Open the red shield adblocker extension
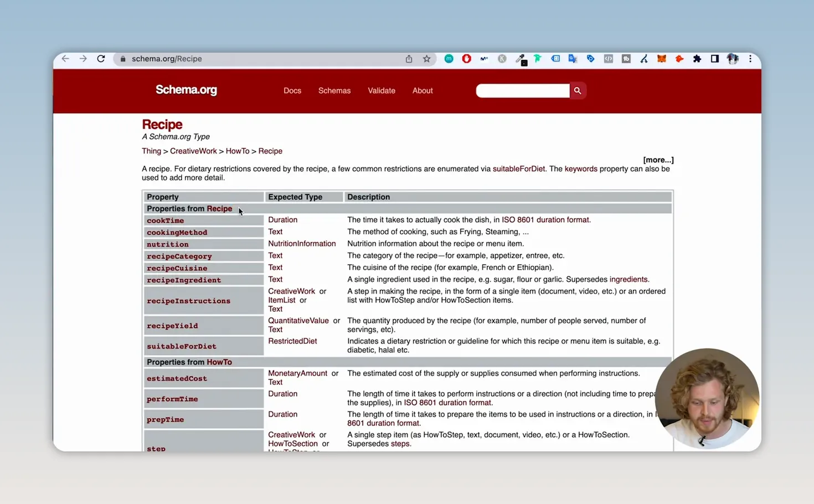 pos(467,59)
